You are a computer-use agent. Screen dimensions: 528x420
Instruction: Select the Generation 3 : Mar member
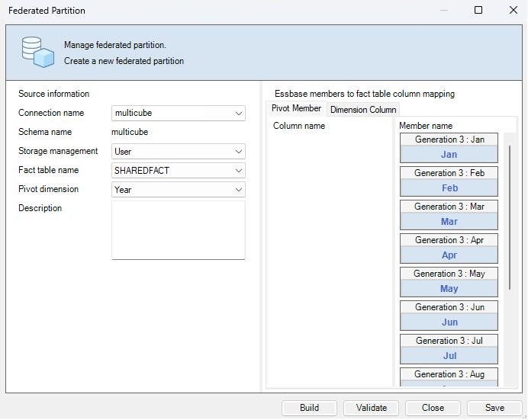(x=449, y=215)
